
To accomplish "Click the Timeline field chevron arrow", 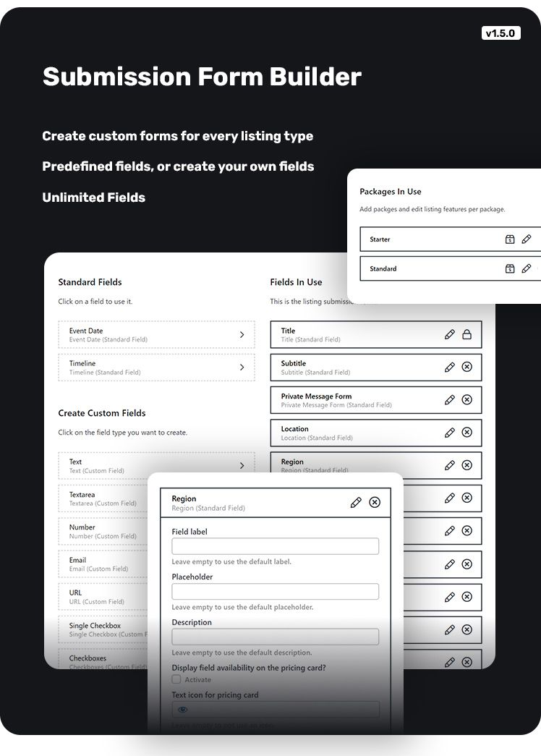I will 242,368.
